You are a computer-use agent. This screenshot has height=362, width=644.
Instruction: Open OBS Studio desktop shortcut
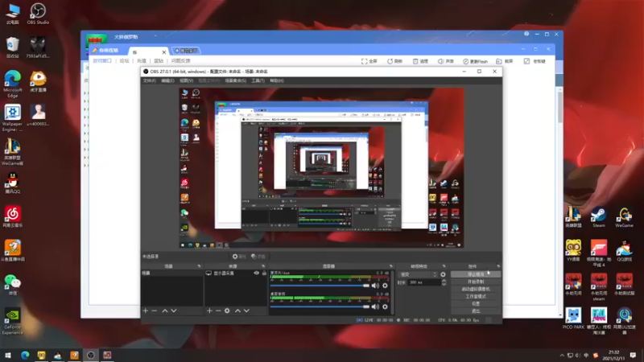[x=38, y=14]
